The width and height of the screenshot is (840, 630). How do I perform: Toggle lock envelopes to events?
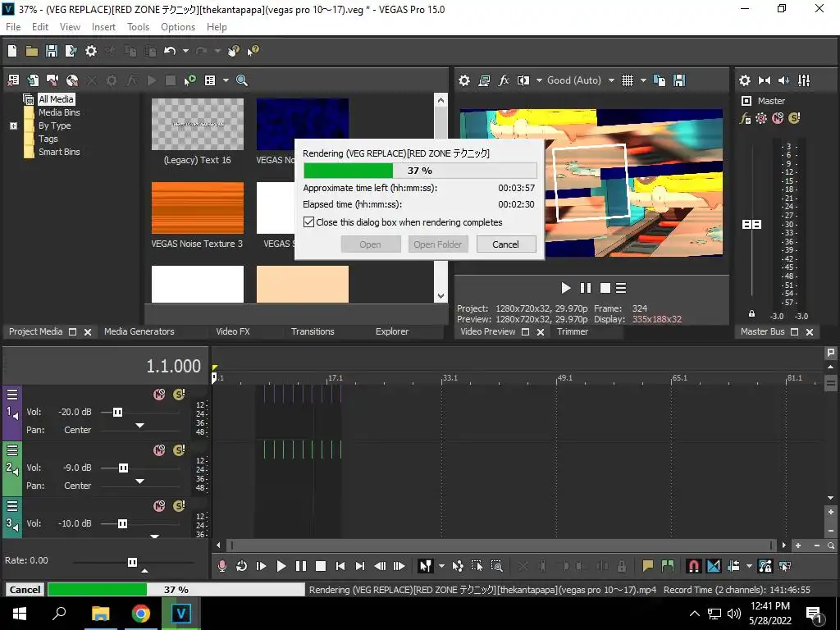765,566
